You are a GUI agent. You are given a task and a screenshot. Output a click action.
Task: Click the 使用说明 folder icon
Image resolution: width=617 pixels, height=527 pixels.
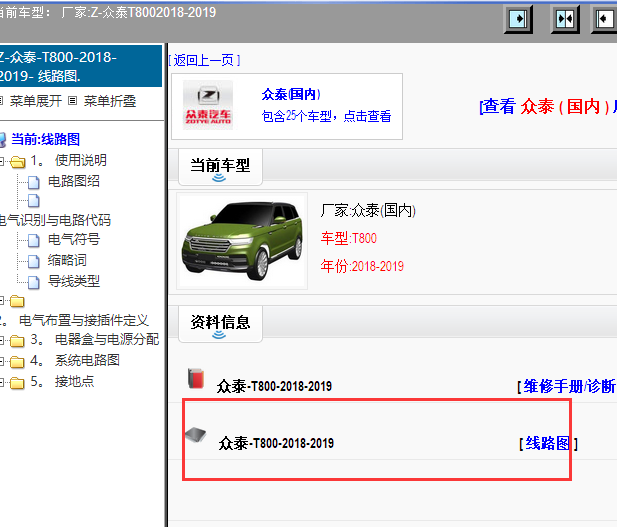(x=17, y=161)
